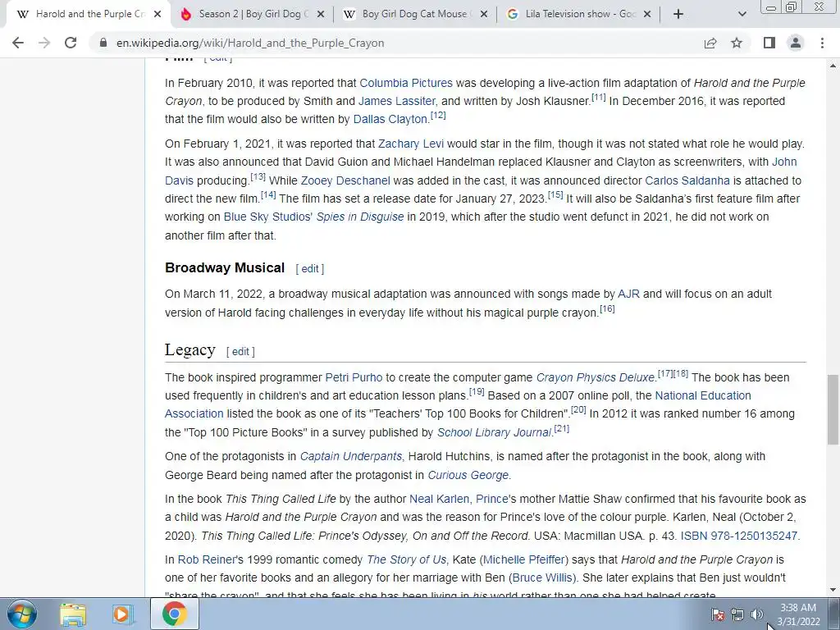Open Action Center flag tray icon
This screenshot has height=630, width=840.
[717, 614]
